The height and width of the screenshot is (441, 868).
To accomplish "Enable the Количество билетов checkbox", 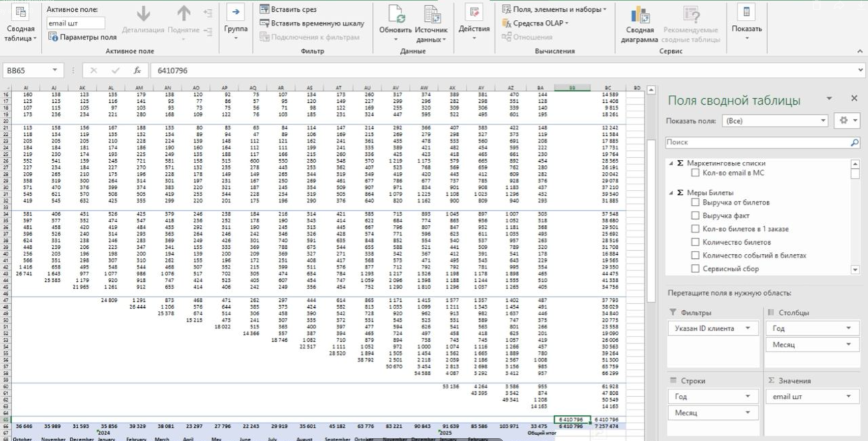I will [695, 242].
